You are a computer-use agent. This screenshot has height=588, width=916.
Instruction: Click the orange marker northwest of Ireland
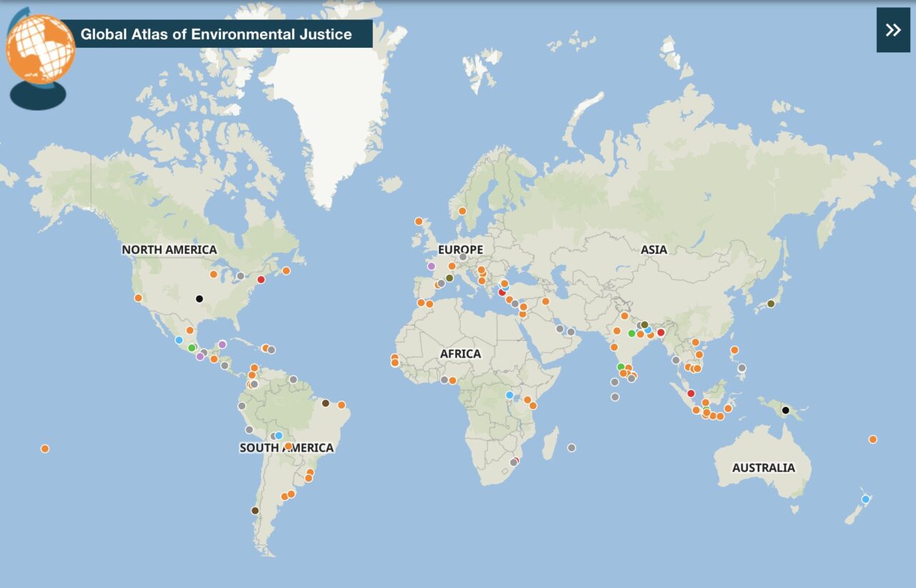coord(419,222)
